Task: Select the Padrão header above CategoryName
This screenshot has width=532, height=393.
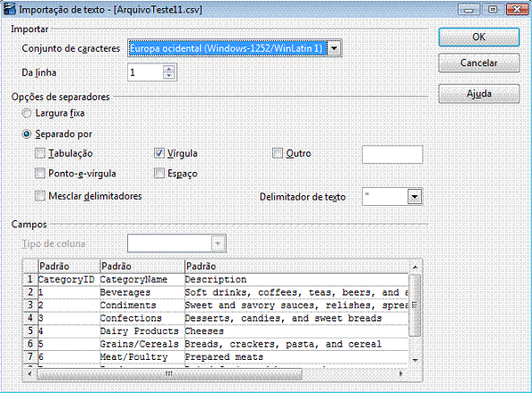Action: [142, 266]
